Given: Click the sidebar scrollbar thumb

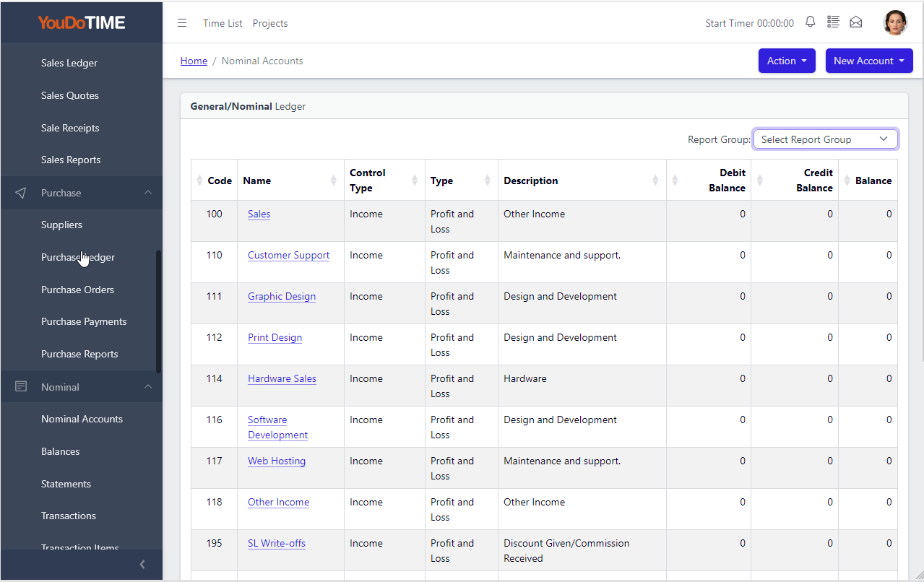Looking at the screenshot, I should (x=158, y=311).
